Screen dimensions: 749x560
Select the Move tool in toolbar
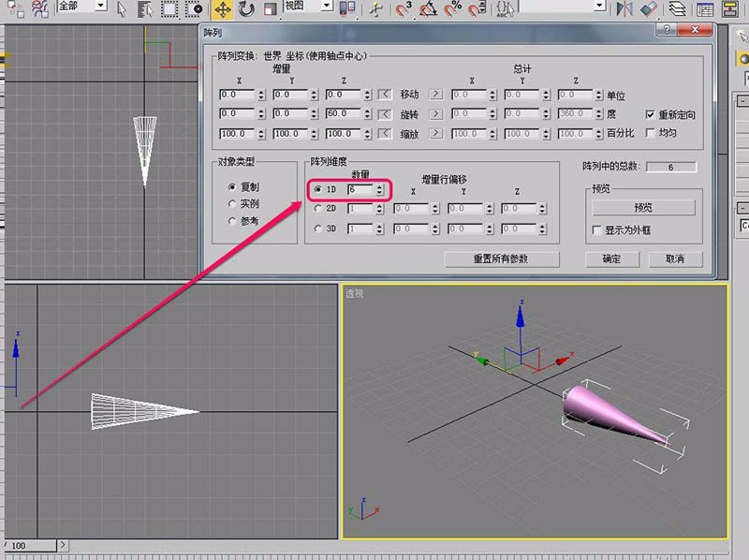click(222, 9)
